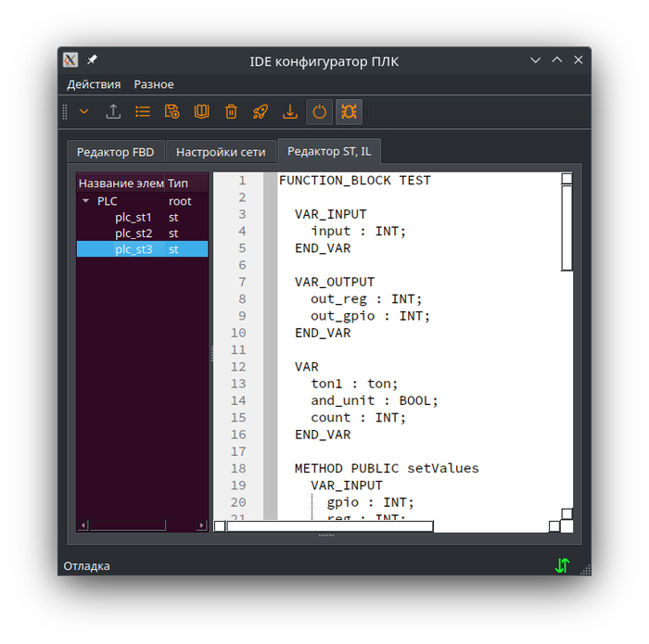Expand the toolbar chevron dropdown
The image size is (649, 644).
click(84, 112)
